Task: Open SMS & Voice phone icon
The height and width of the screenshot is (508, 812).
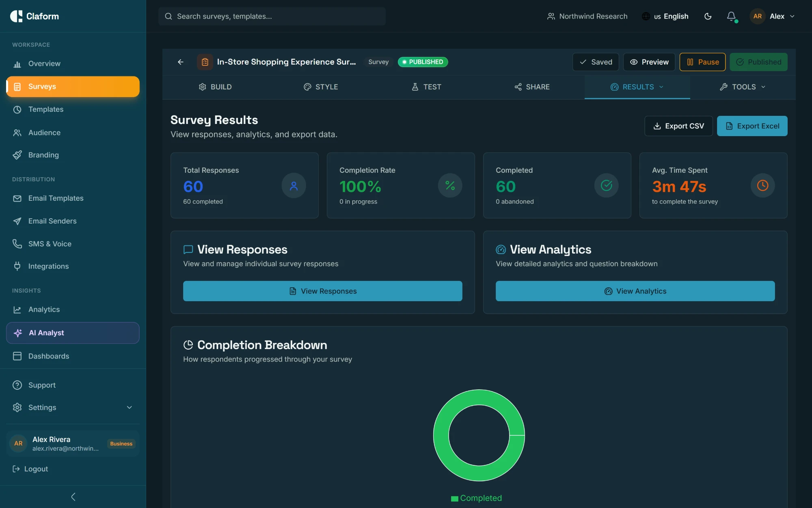Action: pyautogui.click(x=17, y=244)
